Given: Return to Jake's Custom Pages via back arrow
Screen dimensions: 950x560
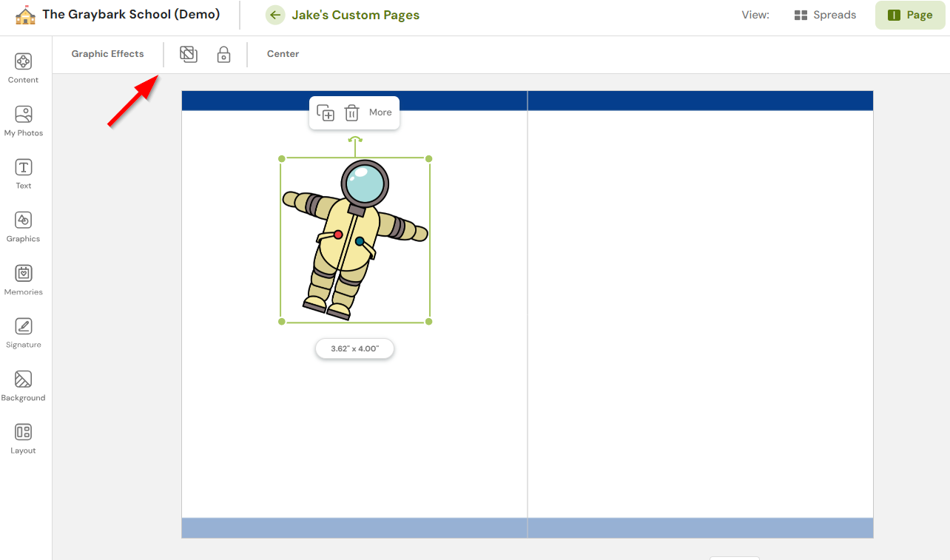Looking at the screenshot, I should [274, 14].
